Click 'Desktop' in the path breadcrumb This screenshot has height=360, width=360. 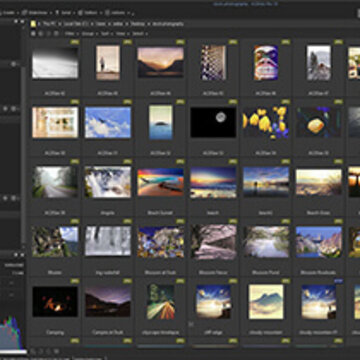click(139, 24)
